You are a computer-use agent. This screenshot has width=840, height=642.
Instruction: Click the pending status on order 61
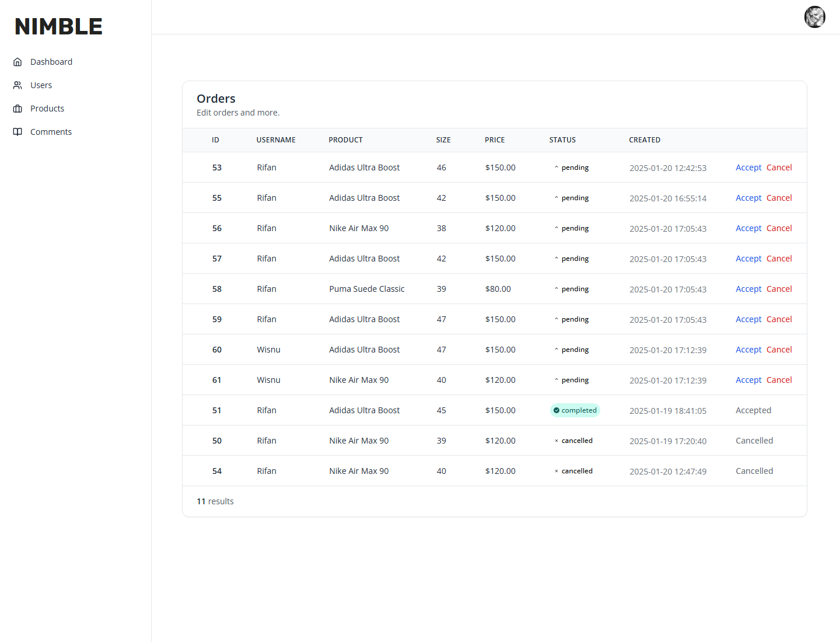[x=572, y=380]
